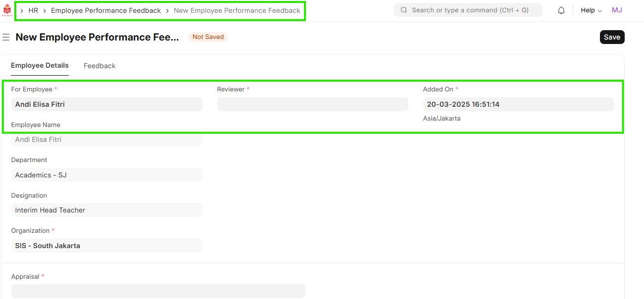Open the notifications bell

point(561,10)
